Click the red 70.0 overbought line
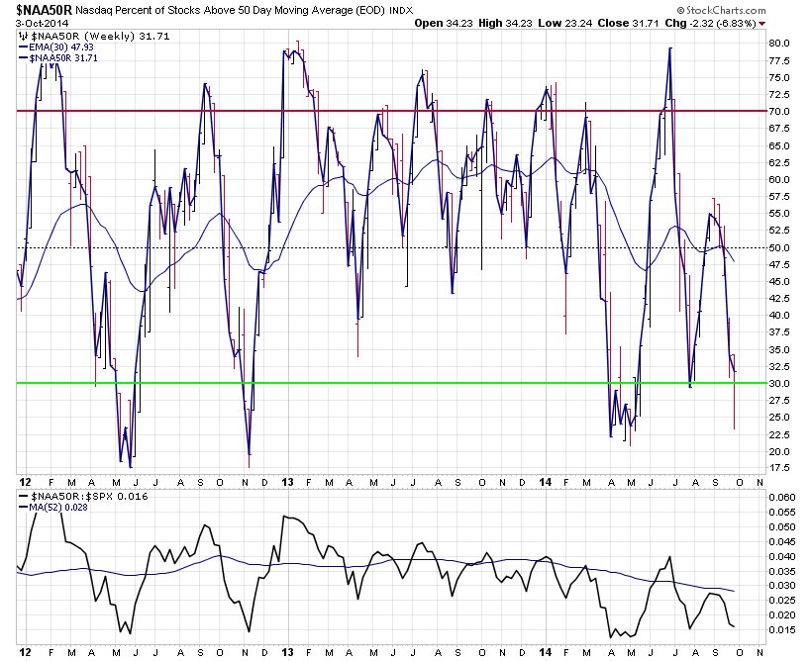This screenshot has height=661, width=812. [x=391, y=111]
